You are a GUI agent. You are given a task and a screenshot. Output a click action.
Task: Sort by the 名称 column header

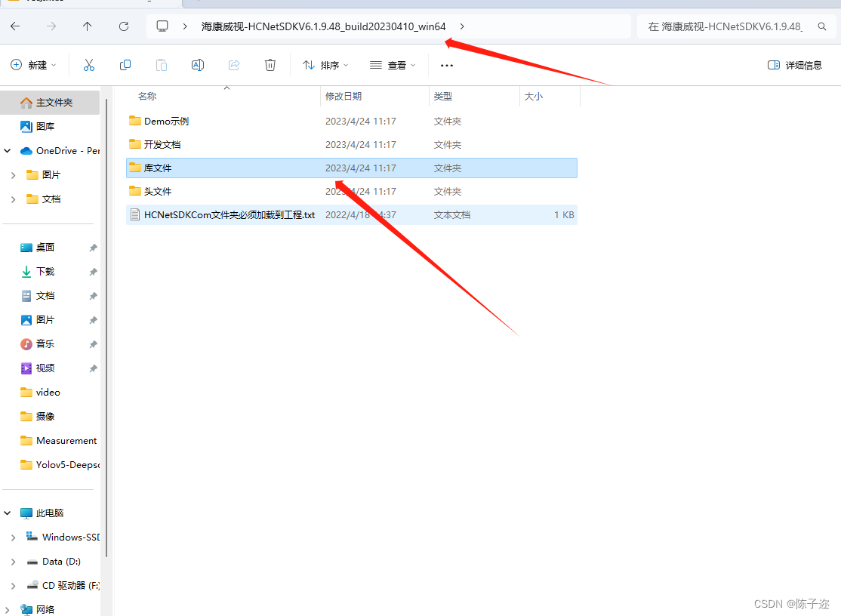coord(147,96)
